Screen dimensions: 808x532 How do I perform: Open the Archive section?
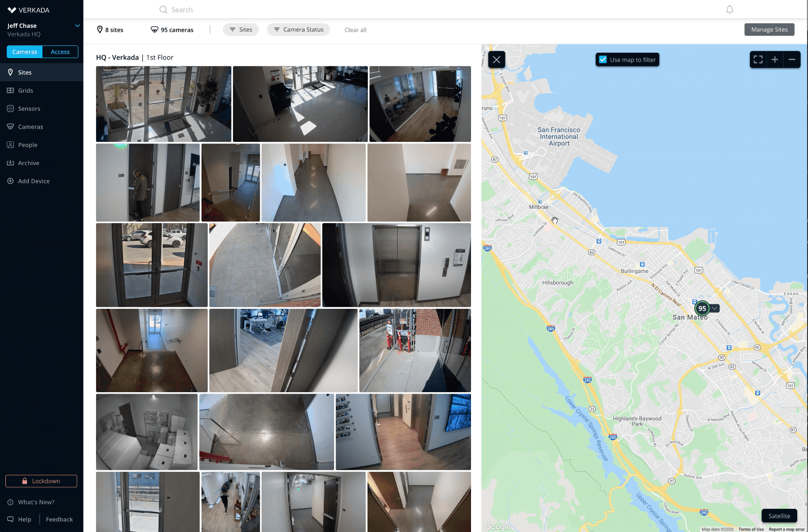pos(29,163)
